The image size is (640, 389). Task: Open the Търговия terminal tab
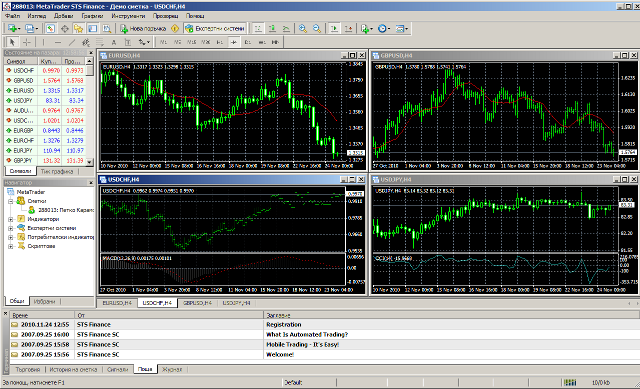28,369
